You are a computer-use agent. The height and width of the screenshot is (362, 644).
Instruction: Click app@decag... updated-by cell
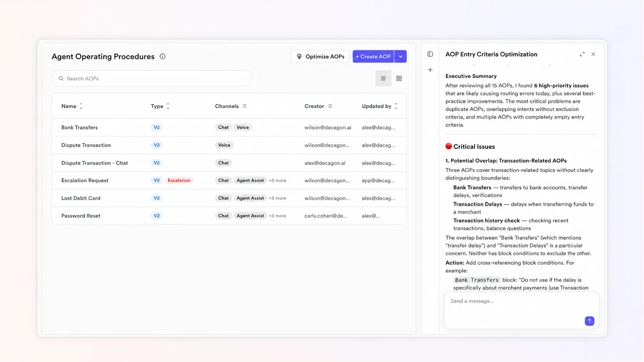tap(378, 180)
